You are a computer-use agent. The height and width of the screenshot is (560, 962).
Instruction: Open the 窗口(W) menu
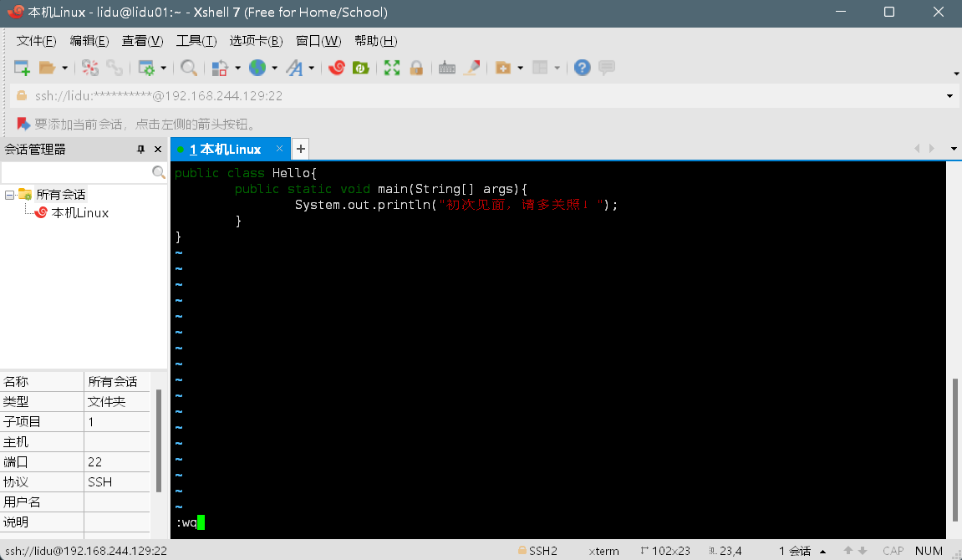click(x=318, y=40)
